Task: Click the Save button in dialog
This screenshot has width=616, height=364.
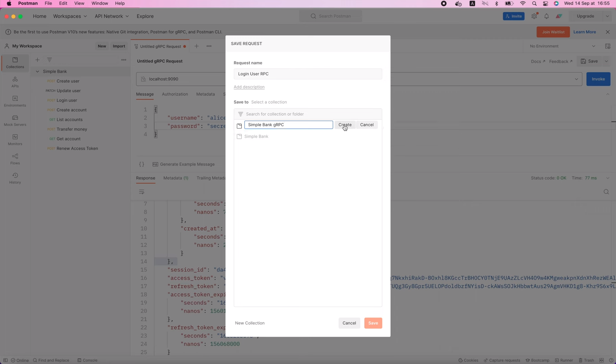Action: point(373,323)
